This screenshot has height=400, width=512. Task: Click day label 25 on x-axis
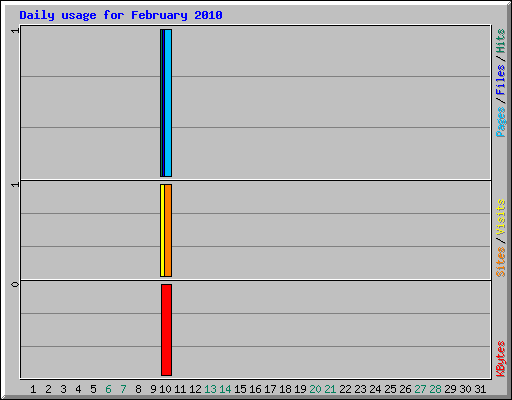[390, 389]
